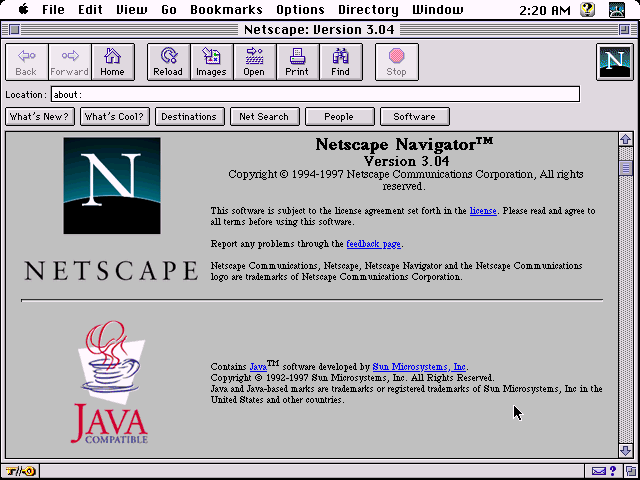Go to Home page button
Viewport: 640px width, 480px height.
pyautogui.click(x=113, y=62)
